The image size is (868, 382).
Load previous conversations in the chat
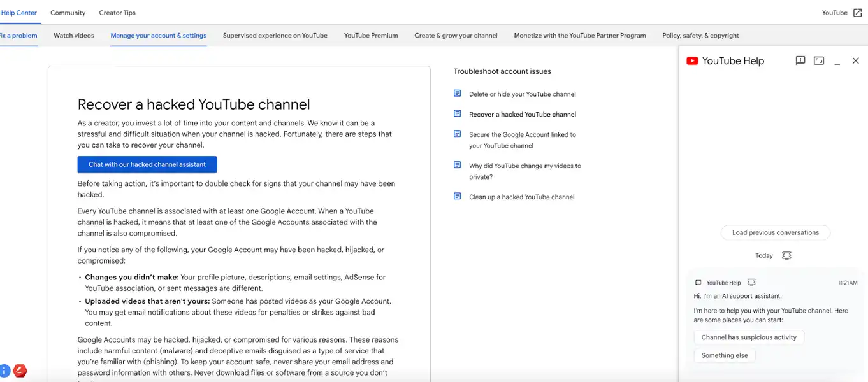[775, 232]
